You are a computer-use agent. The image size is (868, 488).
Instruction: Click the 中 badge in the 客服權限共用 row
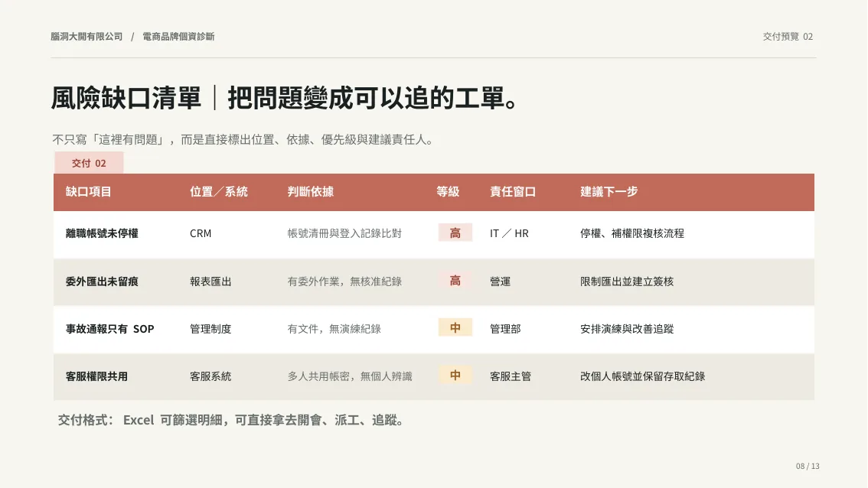455,375
